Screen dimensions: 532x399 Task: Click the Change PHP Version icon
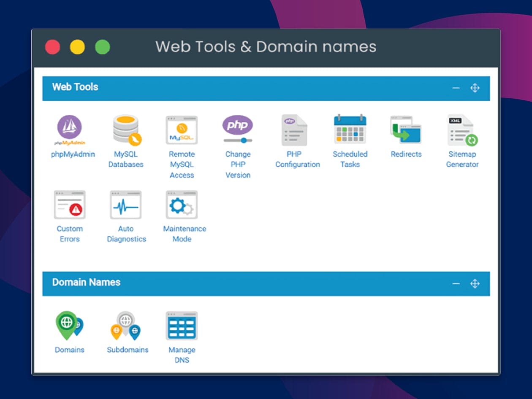coord(238,129)
